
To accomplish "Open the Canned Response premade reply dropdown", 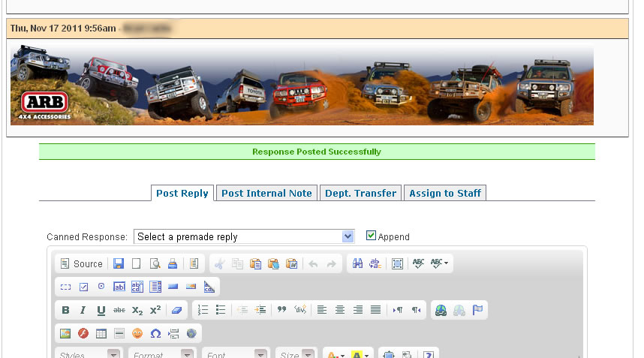I will pos(244,236).
